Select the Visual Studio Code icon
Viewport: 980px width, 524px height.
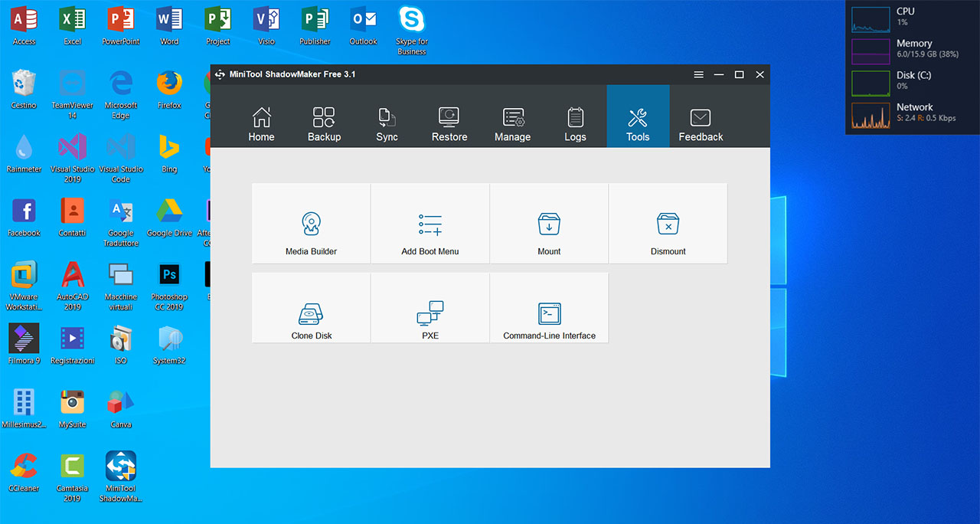click(121, 158)
